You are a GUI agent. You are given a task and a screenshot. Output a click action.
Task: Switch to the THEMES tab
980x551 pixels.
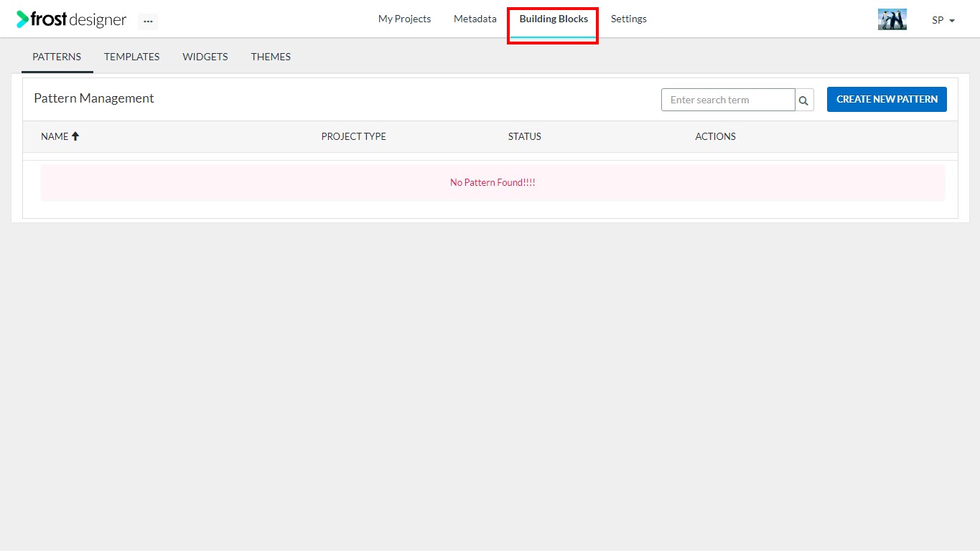271,57
